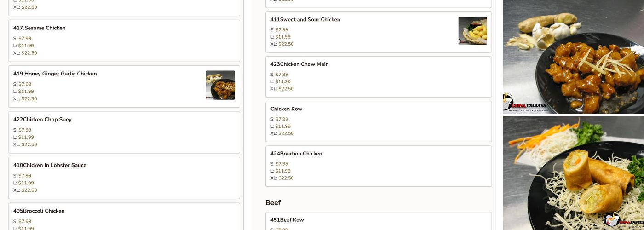The width and height of the screenshot is (644, 230).
Task: View large honey ginger chicken photo
Action: point(580,64)
